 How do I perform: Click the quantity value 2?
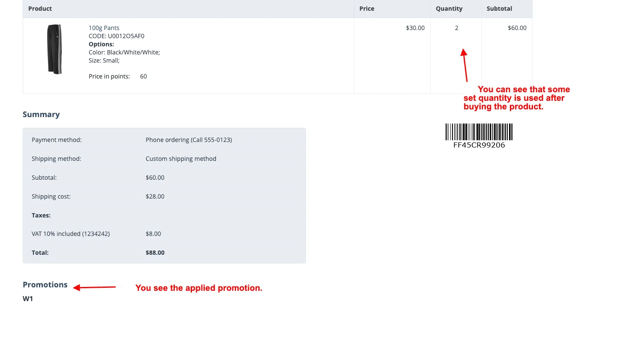point(457,28)
